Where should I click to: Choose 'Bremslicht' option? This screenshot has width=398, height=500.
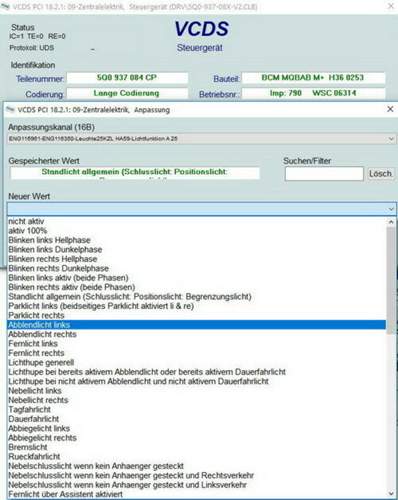tap(197, 447)
